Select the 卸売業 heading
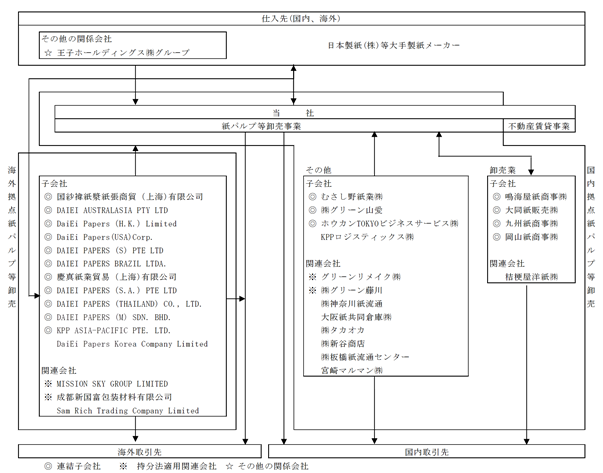 (x=502, y=170)
